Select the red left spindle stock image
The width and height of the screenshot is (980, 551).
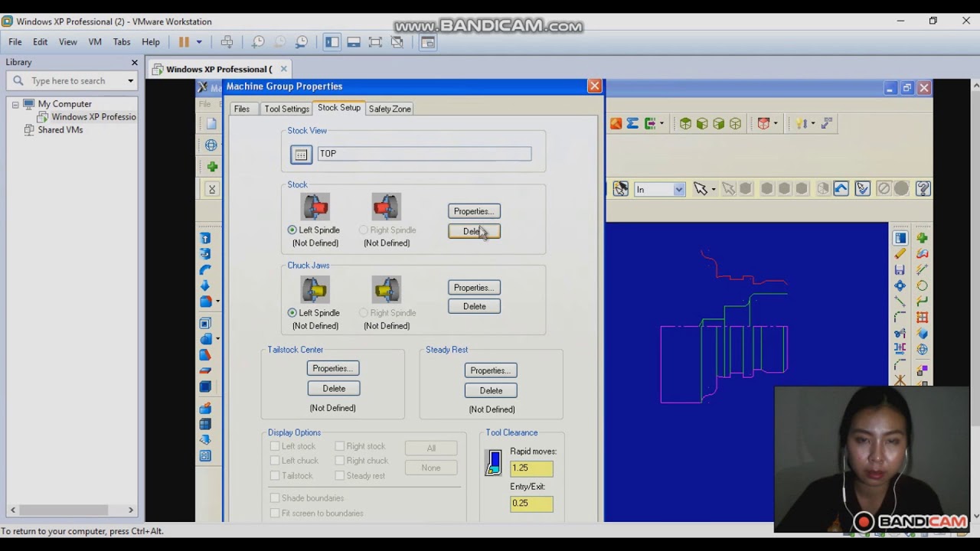315,207
